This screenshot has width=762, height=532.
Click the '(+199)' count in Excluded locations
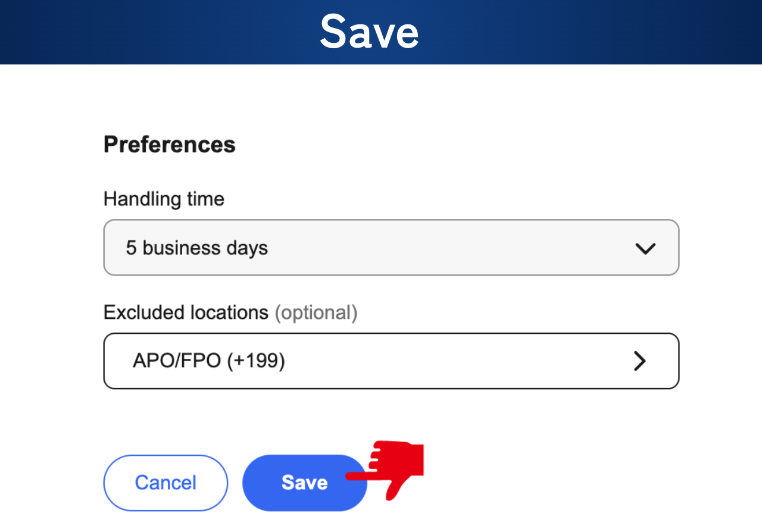(x=255, y=361)
